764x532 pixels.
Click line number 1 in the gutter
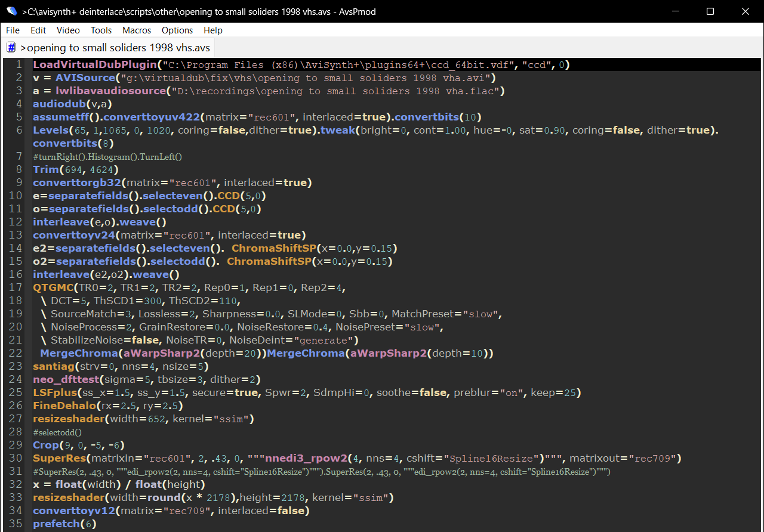click(19, 64)
